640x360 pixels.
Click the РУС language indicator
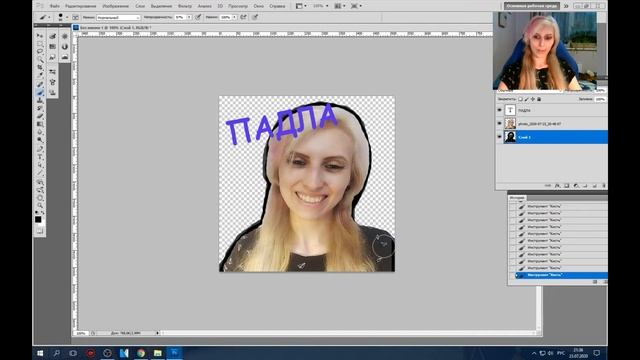[x=561, y=353]
